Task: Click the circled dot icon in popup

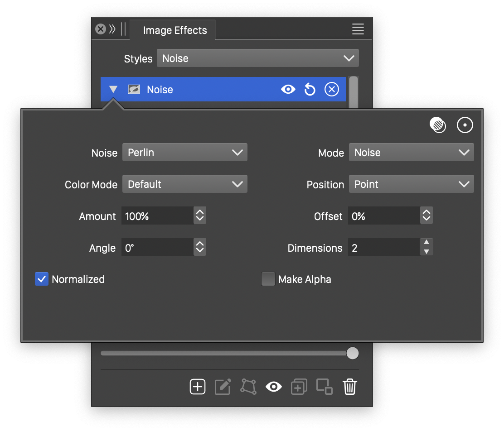Action: coord(465,125)
